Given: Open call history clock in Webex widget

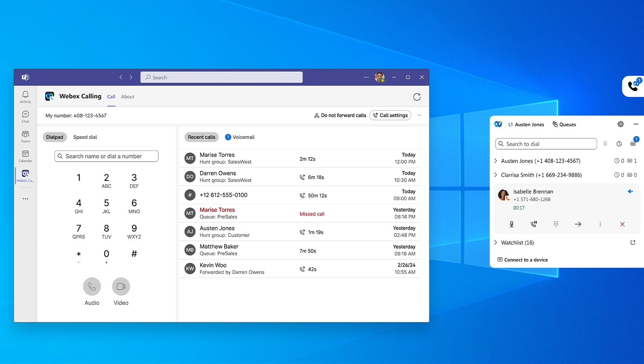Looking at the screenshot, I should [619, 144].
